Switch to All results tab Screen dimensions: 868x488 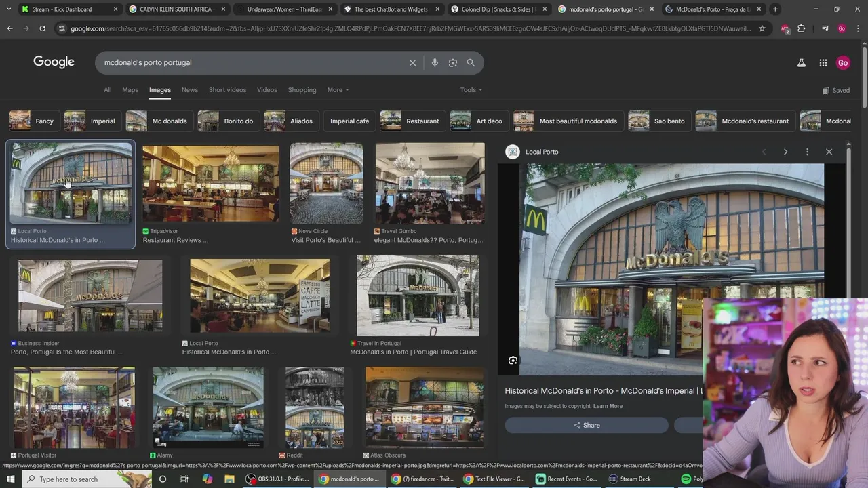[107, 90]
